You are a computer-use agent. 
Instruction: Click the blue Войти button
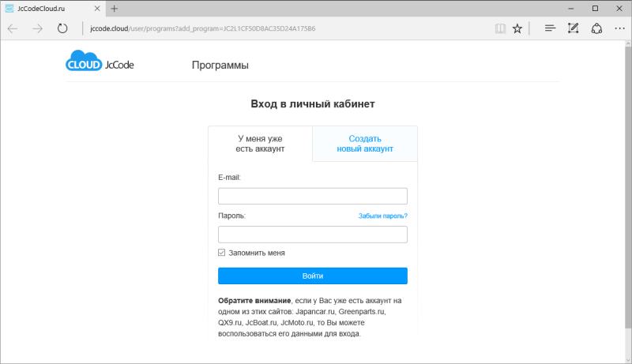(x=313, y=276)
